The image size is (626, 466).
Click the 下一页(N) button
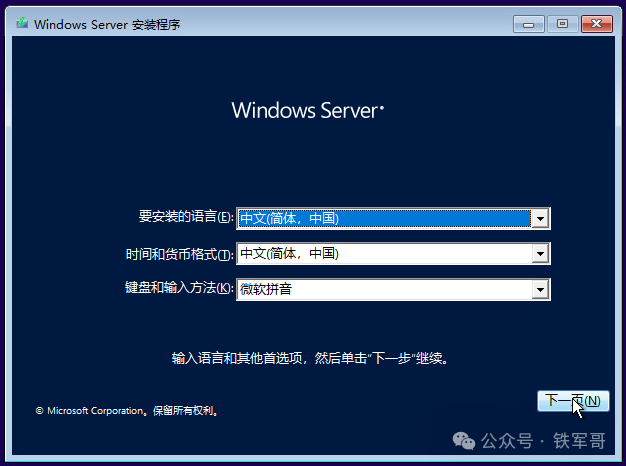[x=573, y=401]
